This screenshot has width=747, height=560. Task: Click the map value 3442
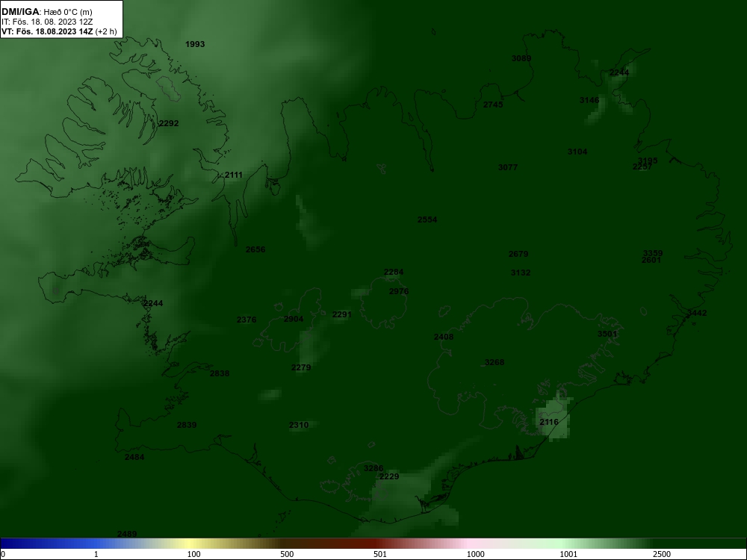[x=697, y=313]
